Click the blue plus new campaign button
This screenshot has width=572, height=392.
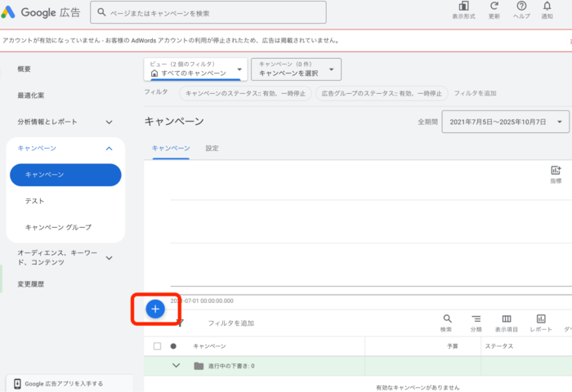pos(154,309)
